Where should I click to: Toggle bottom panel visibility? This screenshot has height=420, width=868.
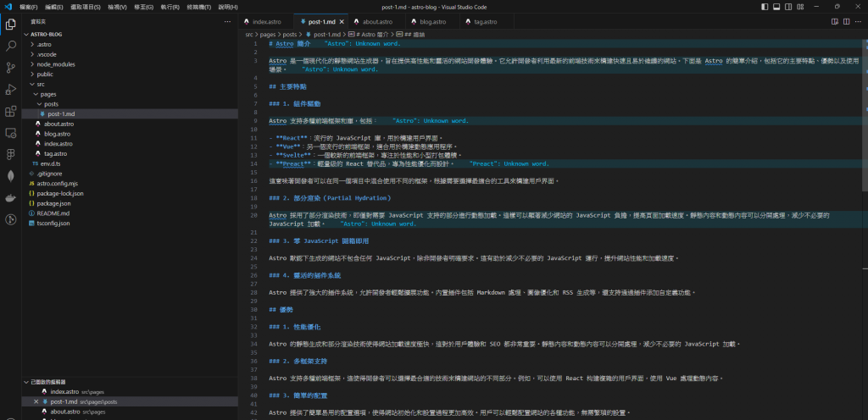(776, 7)
